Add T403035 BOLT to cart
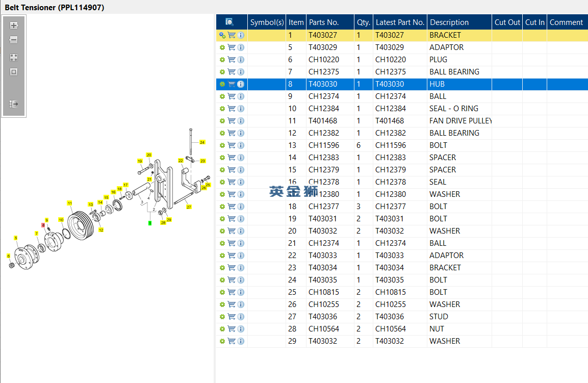The image size is (588, 383). click(x=232, y=280)
